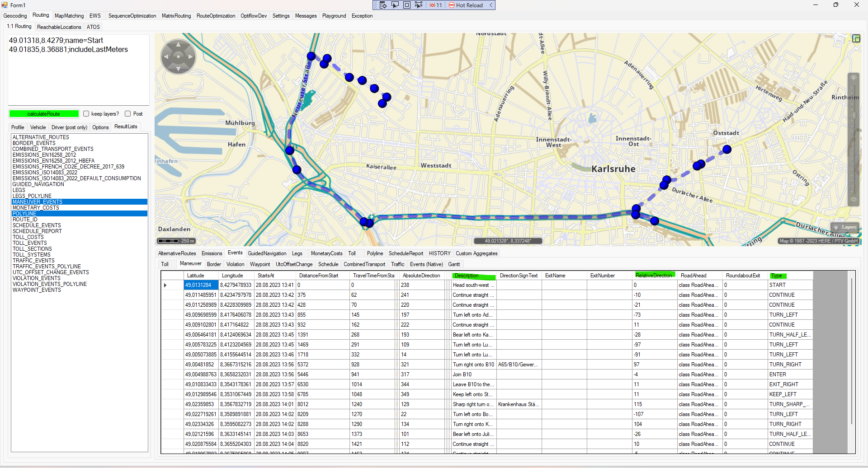868x468 pixels.
Task: Click the map pan navigation wheel
Action: point(178,56)
